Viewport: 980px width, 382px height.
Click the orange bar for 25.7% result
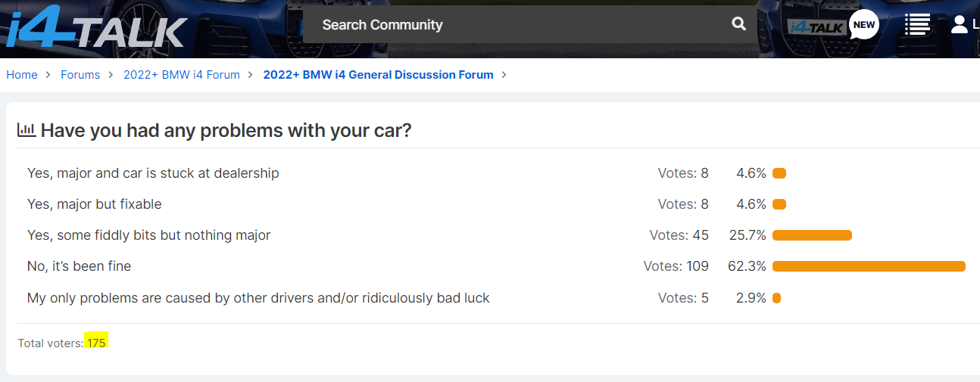[812, 235]
